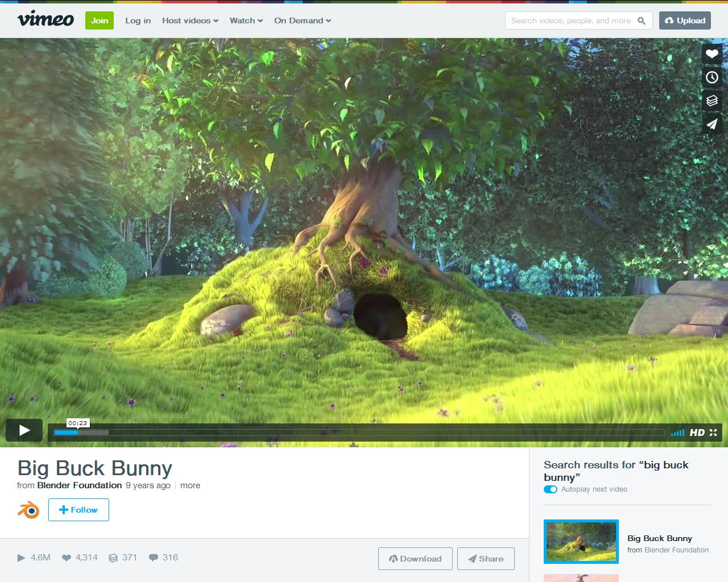Click the search magnifier icon
Image resolution: width=728 pixels, height=582 pixels.
click(642, 20)
